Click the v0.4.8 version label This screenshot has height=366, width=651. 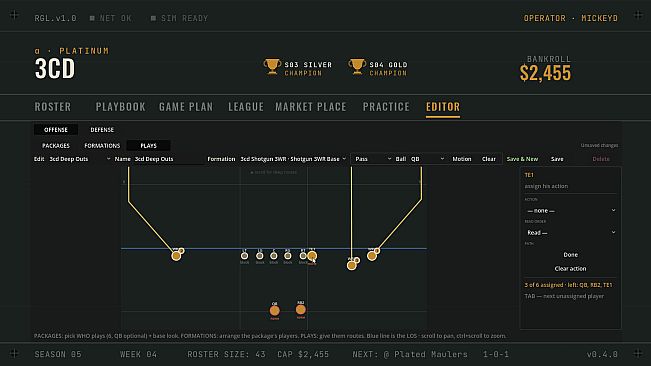602,354
